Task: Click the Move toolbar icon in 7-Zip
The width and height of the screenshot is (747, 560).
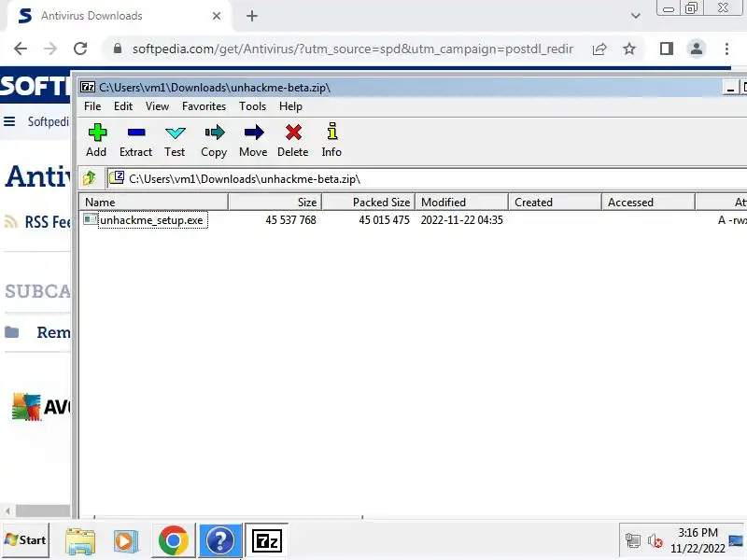Action: coord(253,133)
